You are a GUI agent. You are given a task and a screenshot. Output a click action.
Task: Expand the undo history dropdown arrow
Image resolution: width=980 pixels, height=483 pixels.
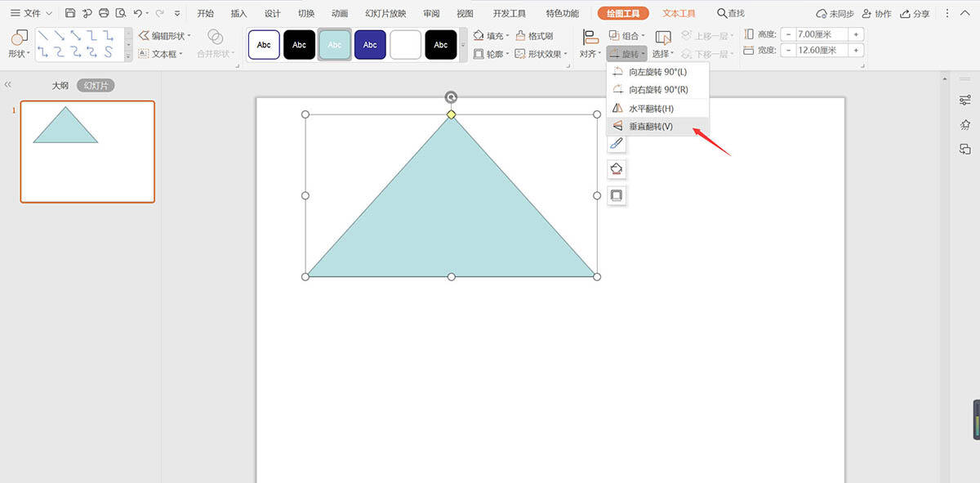(x=147, y=13)
